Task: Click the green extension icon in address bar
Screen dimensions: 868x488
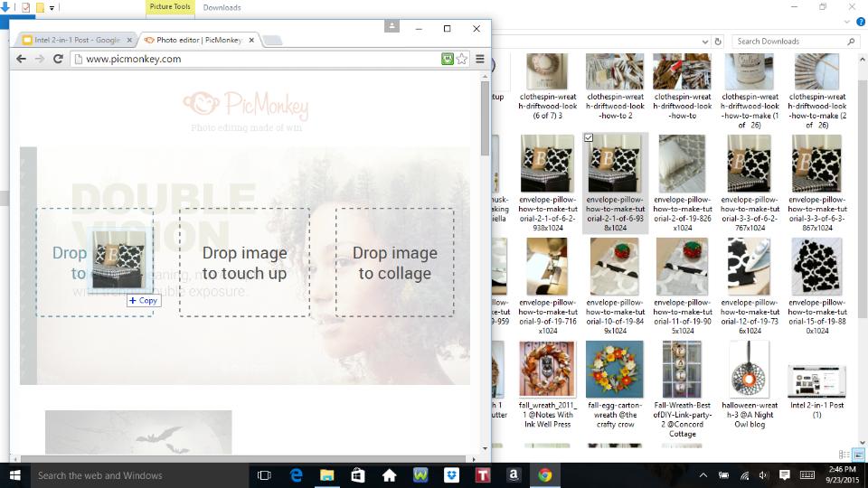Action: click(448, 59)
